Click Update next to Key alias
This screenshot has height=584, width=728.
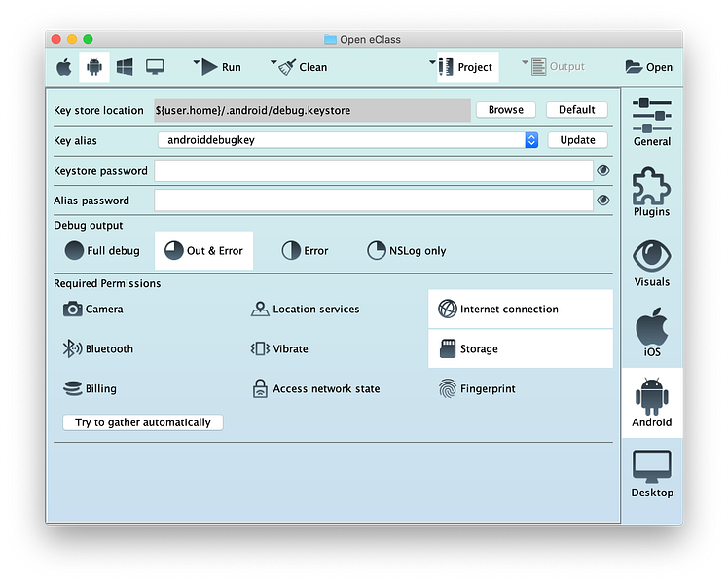tap(577, 140)
